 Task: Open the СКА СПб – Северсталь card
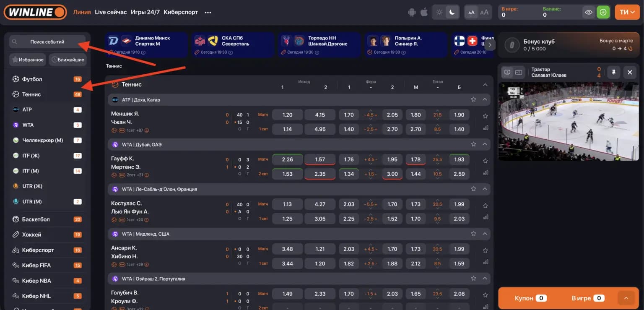coord(233,45)
